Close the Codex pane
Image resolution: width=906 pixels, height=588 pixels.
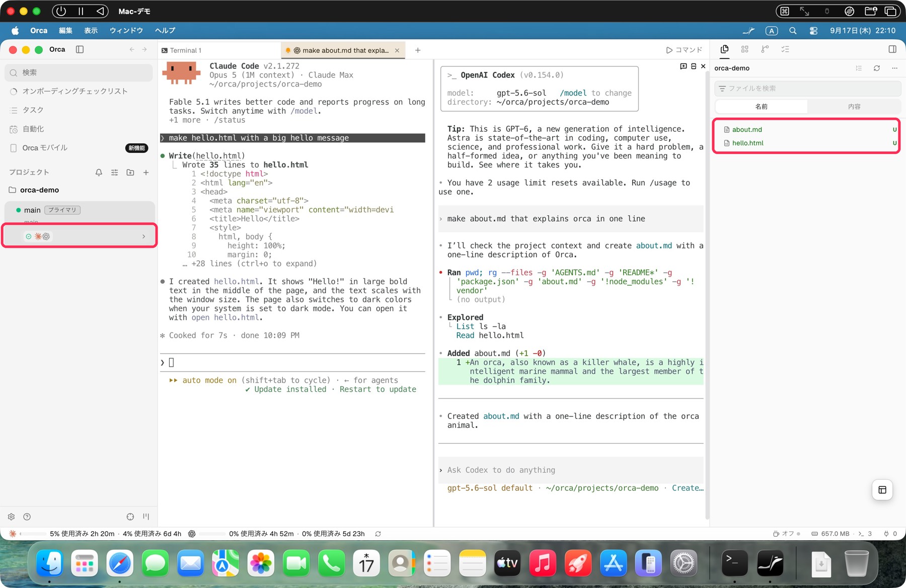tap(703, 66)
